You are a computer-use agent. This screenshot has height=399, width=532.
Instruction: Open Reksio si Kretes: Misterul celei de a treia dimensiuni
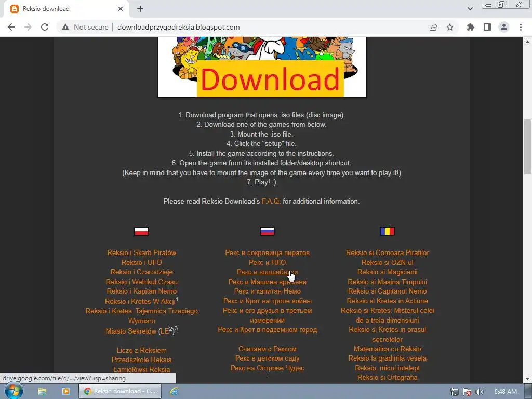388,315
